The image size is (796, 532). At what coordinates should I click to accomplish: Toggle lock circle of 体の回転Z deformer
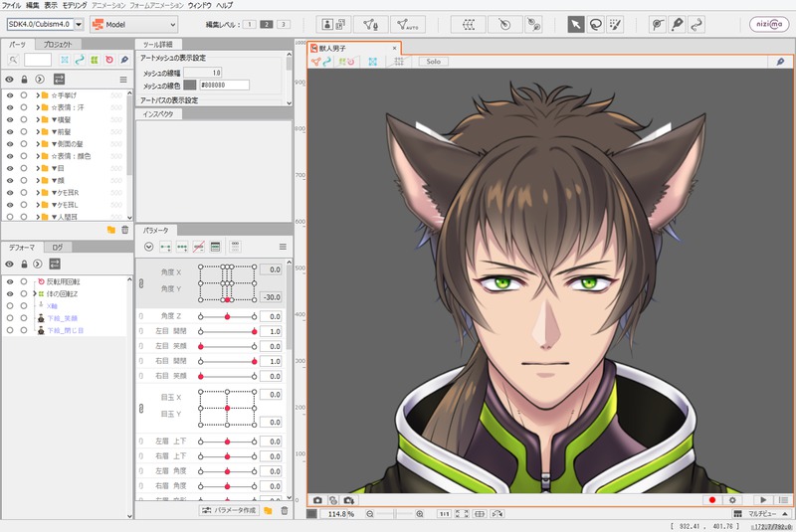23,293
